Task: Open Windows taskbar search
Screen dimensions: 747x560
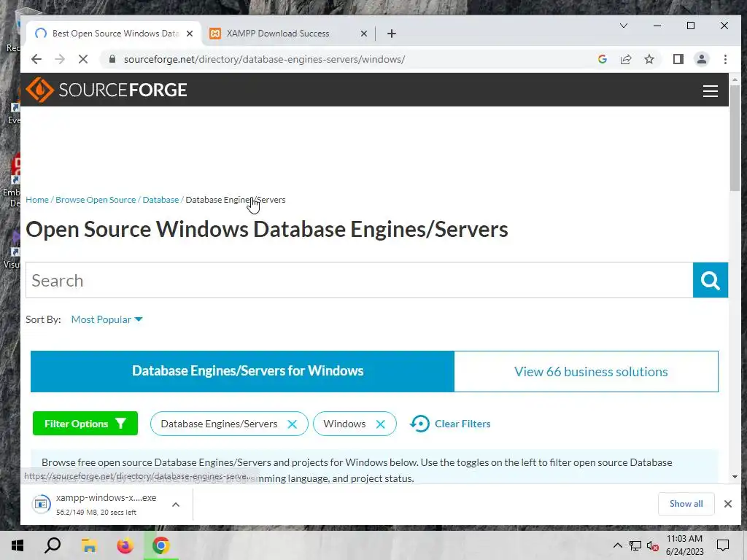Action: 53,545
